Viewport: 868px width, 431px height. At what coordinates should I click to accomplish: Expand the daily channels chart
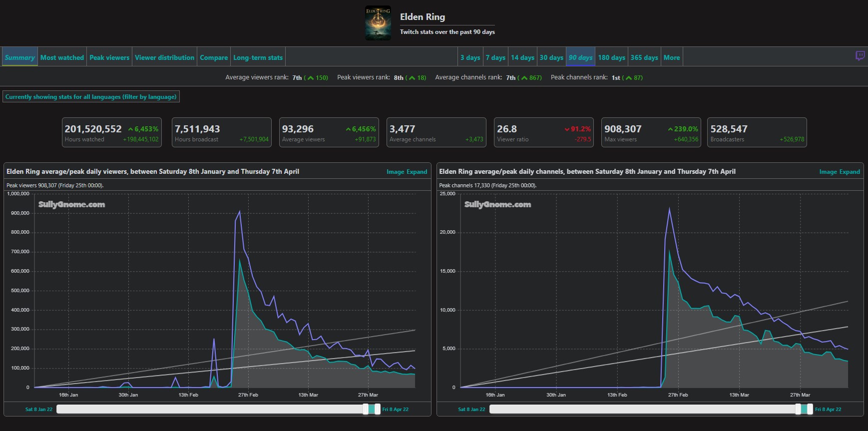pyautogui.click(x=850, y=172)
